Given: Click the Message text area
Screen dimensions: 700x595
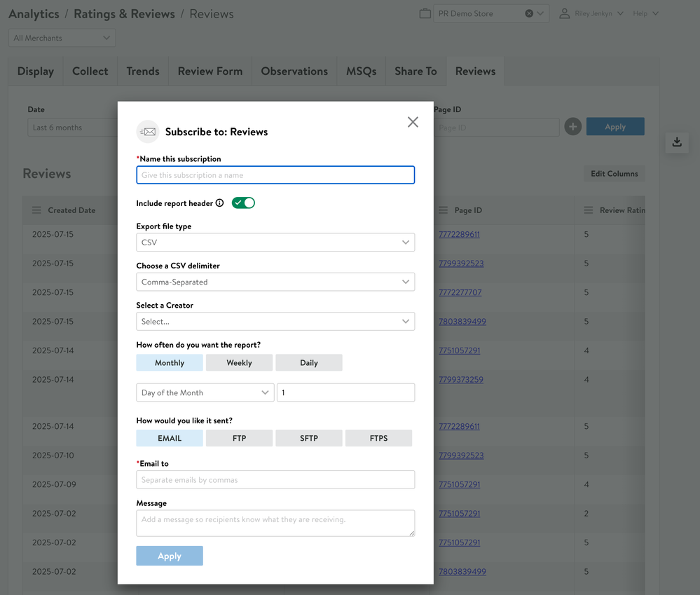Looking at the screenshot, I should click(275, 523).
